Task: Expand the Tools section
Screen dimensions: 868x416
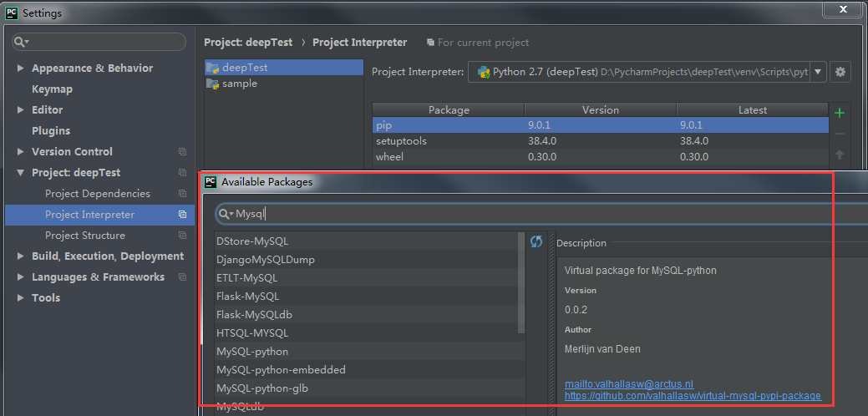Action: 21,298
